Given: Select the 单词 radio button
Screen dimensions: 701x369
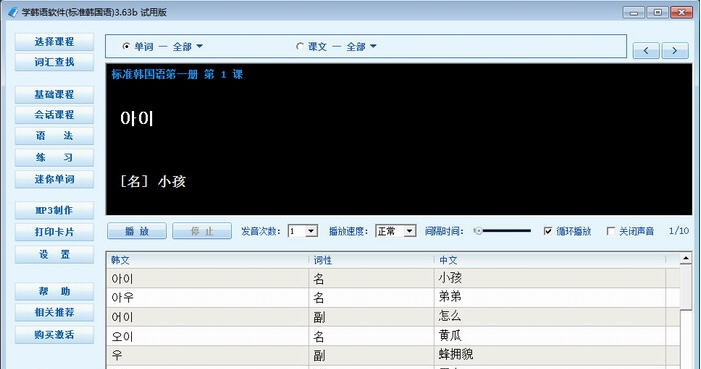Looking at the screenshot, I should point(126,47).
